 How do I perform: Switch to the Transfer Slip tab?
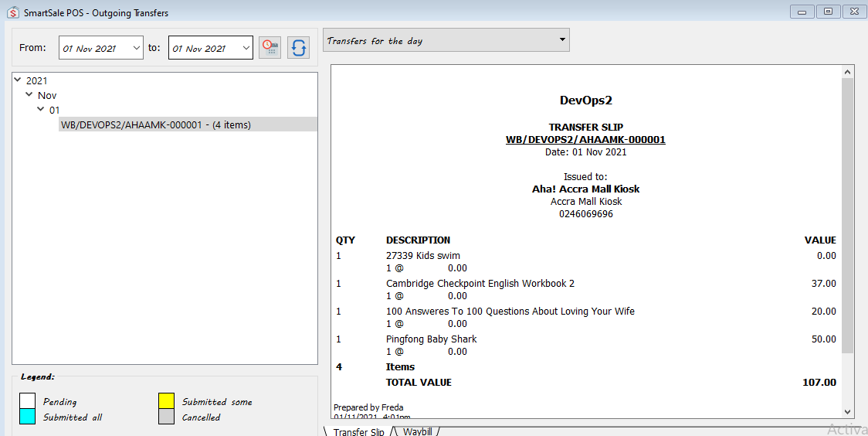(358, 431)
